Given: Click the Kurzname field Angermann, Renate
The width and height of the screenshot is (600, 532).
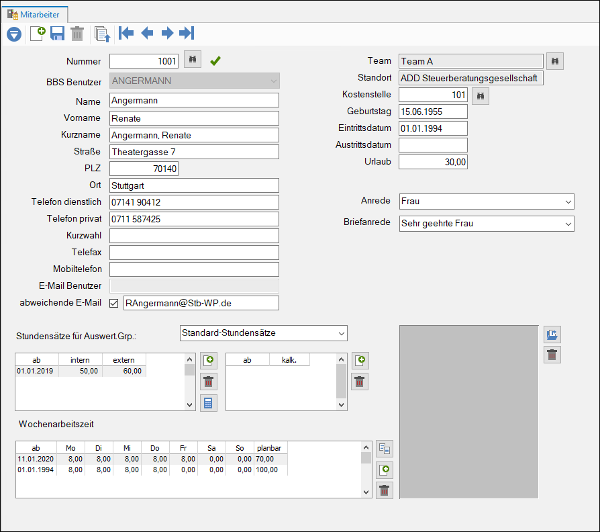Looking at the screenshot, I should 194,135.
